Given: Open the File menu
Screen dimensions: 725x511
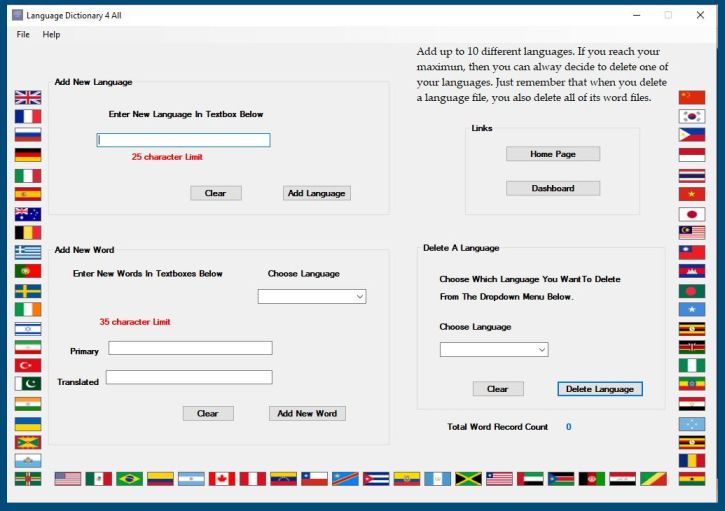Looking at the screenshot, I should pyautogui.click(x=23, y=34).
